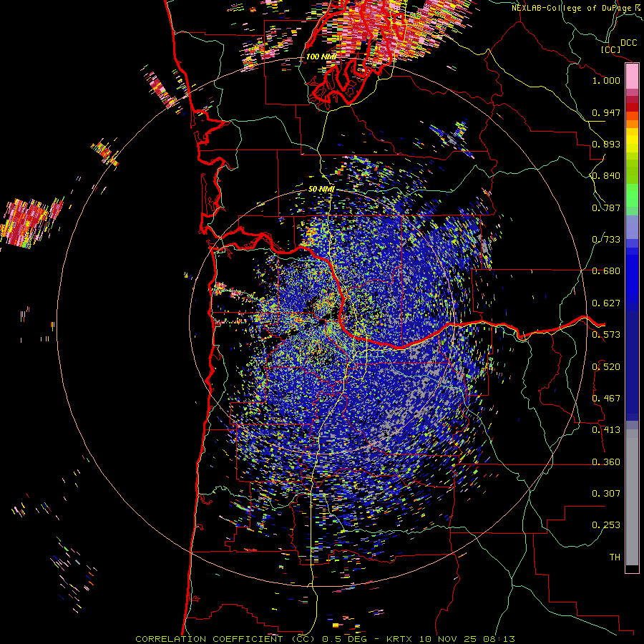644x644 pixels.
Task: Select the 0.253 legend value
Action: pyautogui.click(x=606, y=525)
